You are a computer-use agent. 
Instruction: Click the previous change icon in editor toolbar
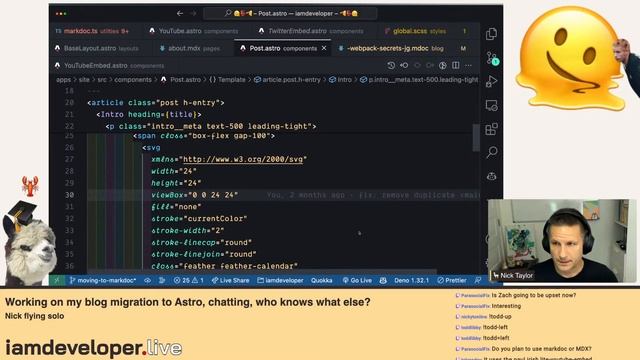coord(404,65)
